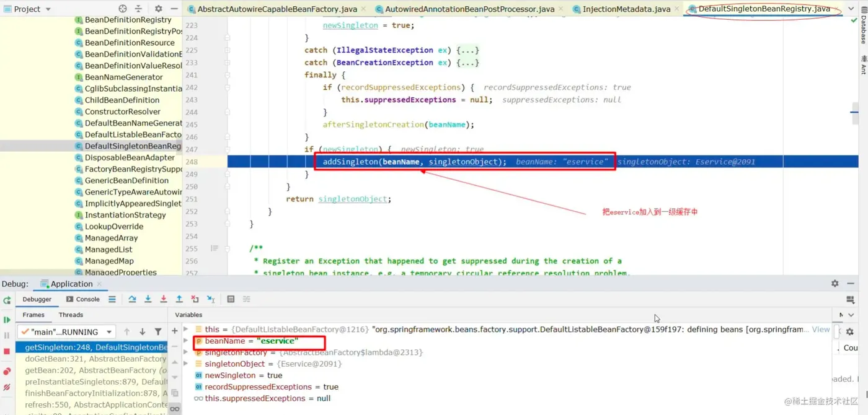This screenshot has height=415, width=868.
Task: Click the Step Over debugger icon
Action: (x=132, y=299)
